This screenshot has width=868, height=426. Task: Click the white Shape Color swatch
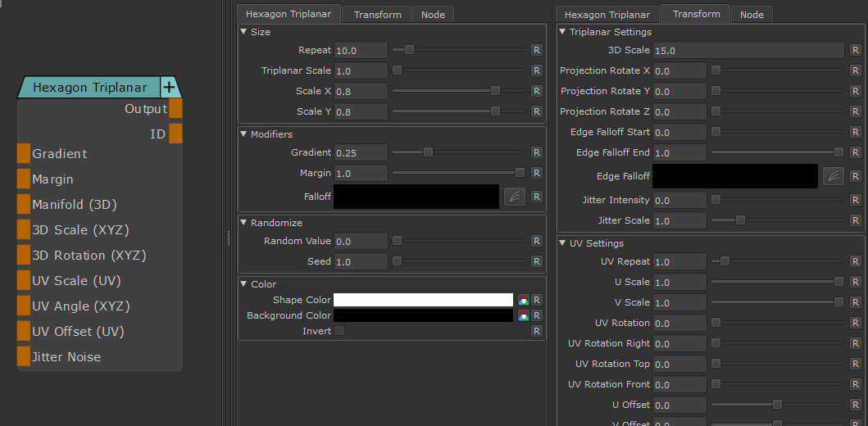[x=423, y=300]
